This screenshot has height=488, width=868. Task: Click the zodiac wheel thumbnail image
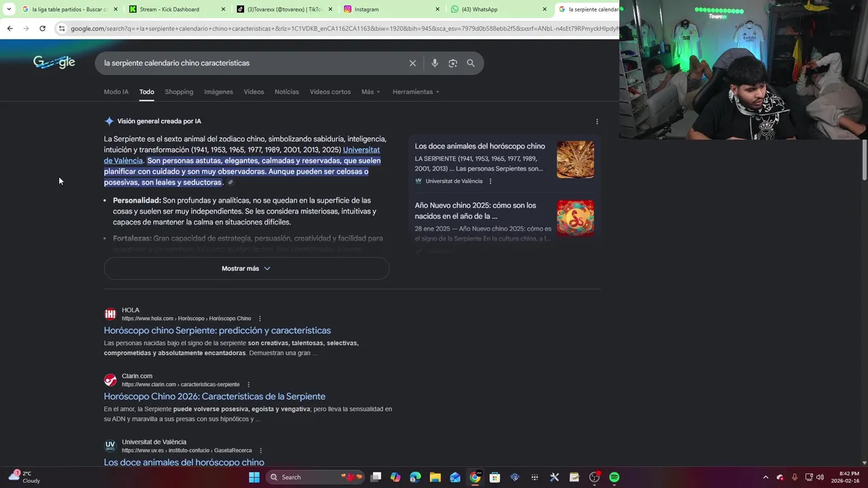tap(575, 159)
